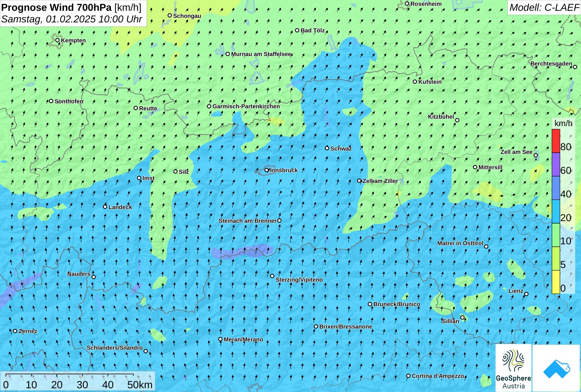Select the Berchtesgaden marker circle
The image size is (581, 392).
coord(575,67)
